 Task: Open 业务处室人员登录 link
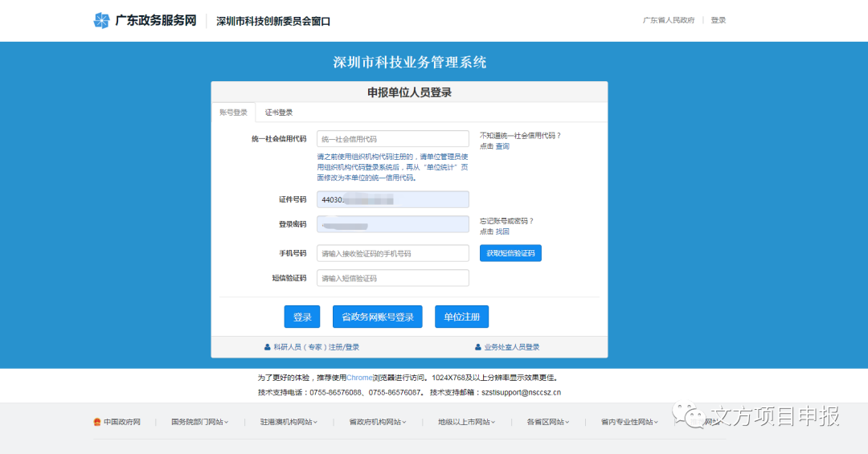click(x=511, y=347)
